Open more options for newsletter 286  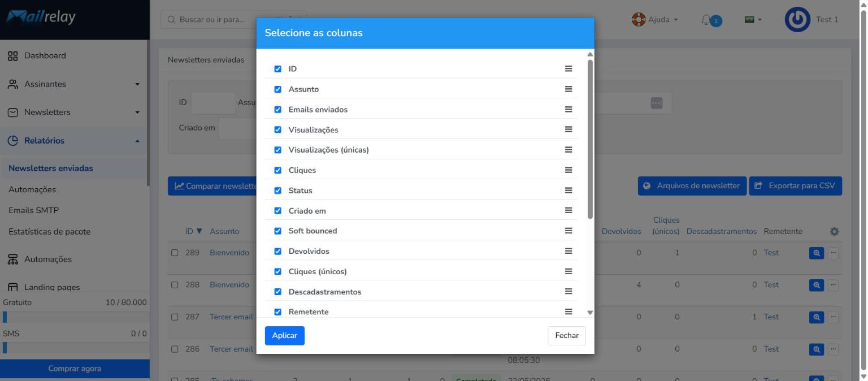click(833, 349)
